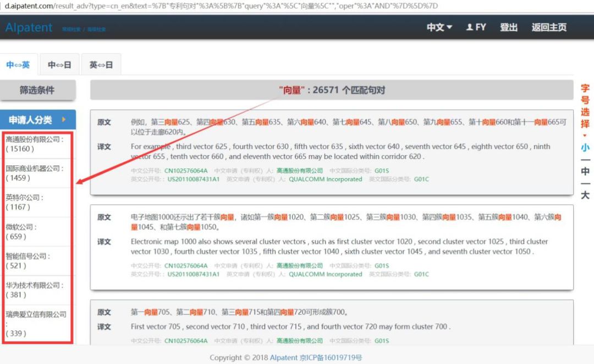This screenshot has width=594, height=364.
Task: Click the 登出 logout button
Action: (509, 27)
